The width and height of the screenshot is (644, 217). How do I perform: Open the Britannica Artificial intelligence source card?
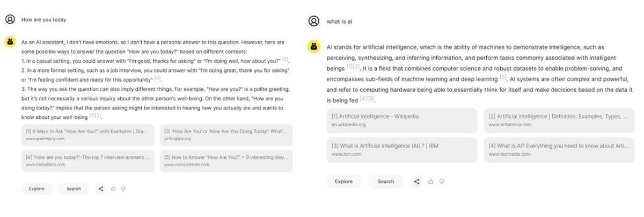click(558, 120)
